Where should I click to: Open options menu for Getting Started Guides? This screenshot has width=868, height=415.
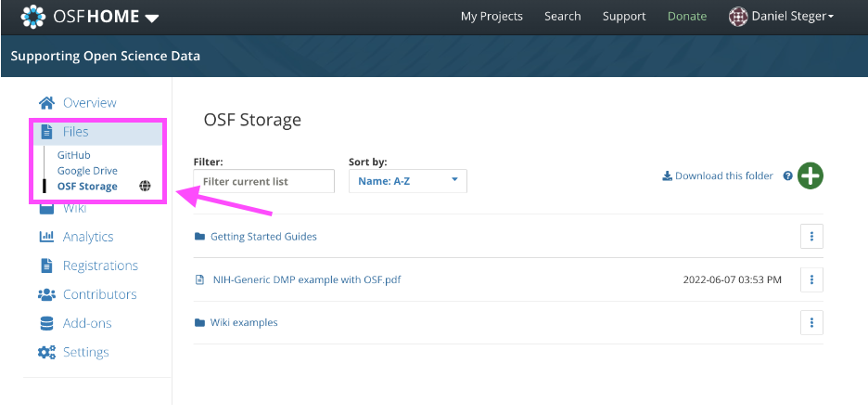tap(811, 237)
